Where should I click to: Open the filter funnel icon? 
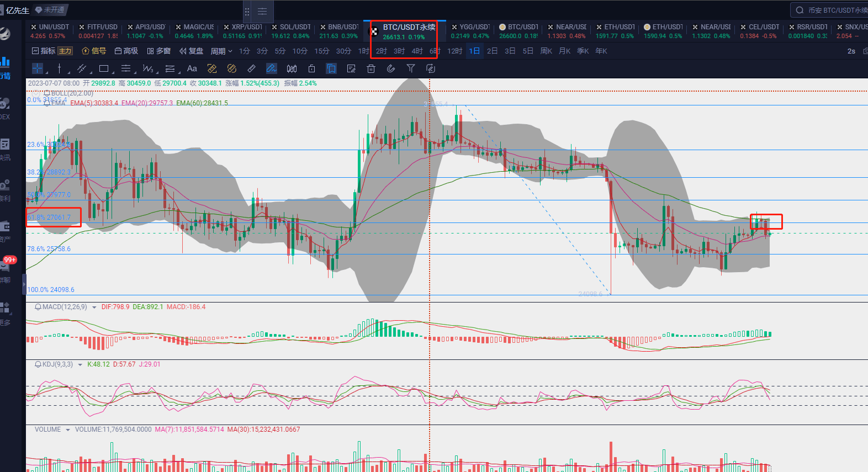(x=411, y=68)
